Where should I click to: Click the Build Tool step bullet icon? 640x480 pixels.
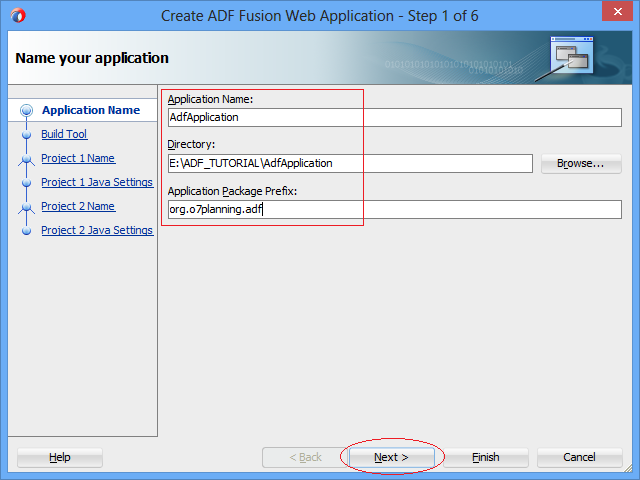(27, 134)
